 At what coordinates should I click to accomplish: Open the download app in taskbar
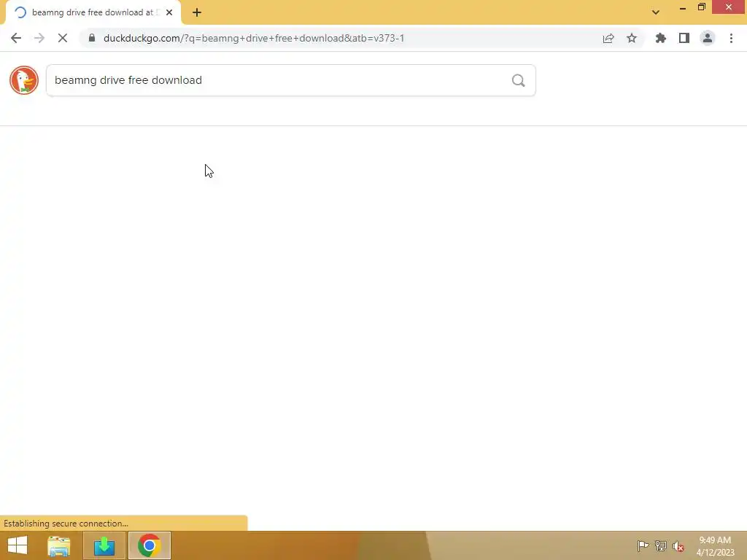[x=104, y=545]
